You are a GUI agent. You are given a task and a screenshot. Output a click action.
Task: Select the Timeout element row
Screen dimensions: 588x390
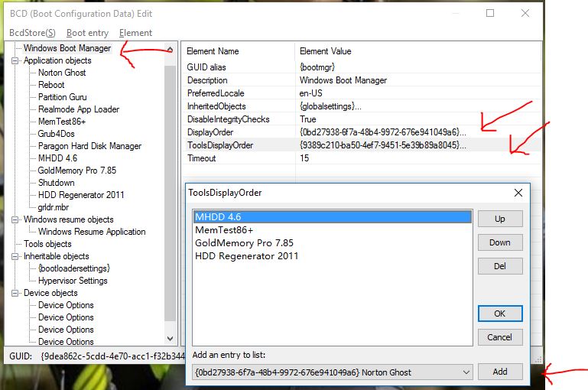tap(362, 158)
